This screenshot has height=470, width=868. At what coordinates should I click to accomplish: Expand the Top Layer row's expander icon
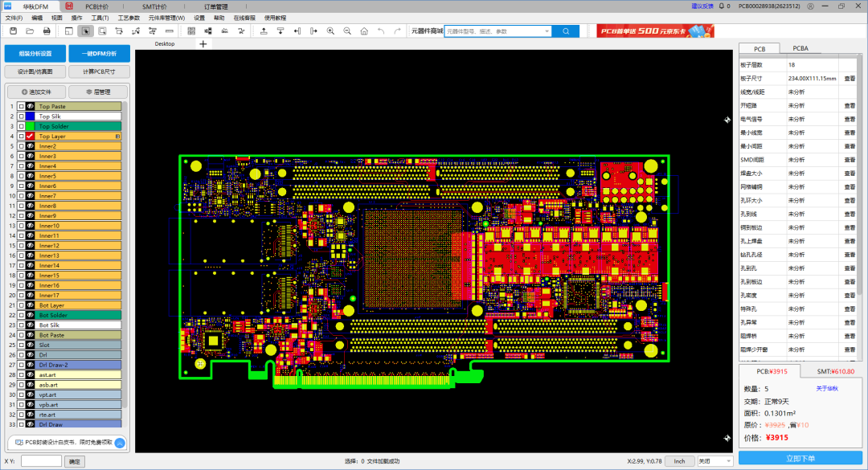click(x=117, y=137)
